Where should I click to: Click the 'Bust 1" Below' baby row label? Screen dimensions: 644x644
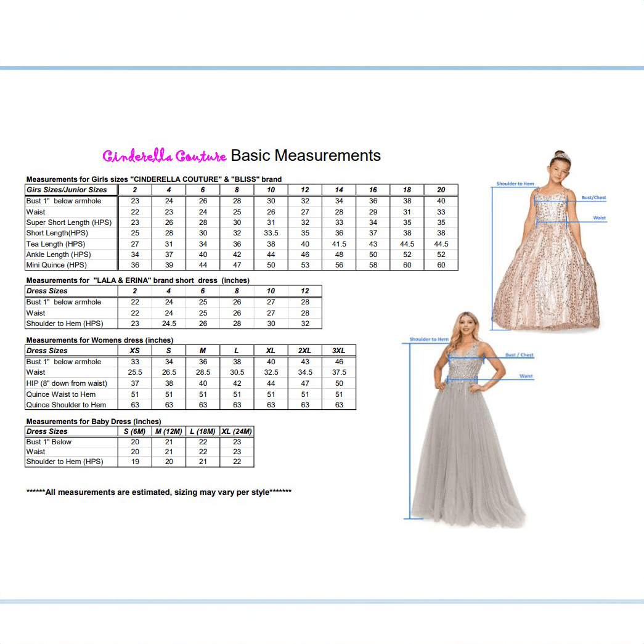pos(49,442)
